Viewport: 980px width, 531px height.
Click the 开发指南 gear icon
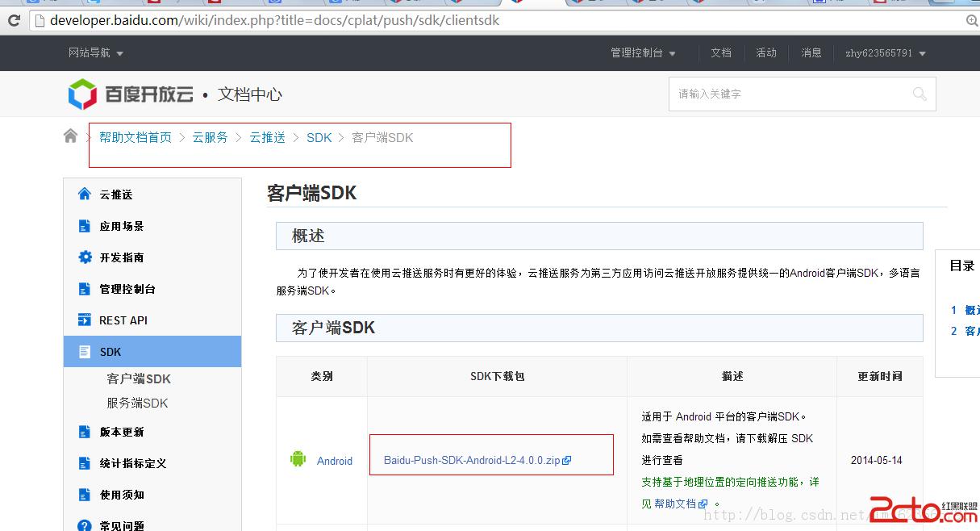point(85,257)
